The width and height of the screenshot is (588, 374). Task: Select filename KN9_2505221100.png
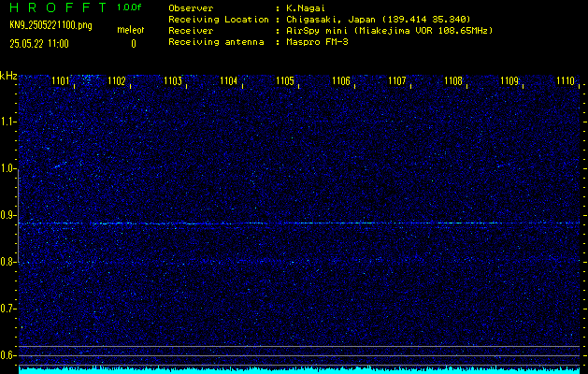coord(50,25)
